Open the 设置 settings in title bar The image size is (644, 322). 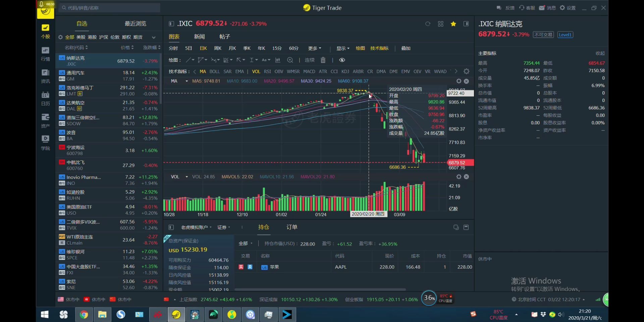click(x=568, y=8)
